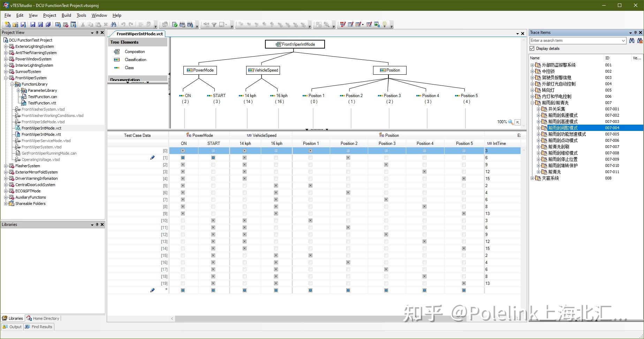Undo the last action

click(123, 24)
